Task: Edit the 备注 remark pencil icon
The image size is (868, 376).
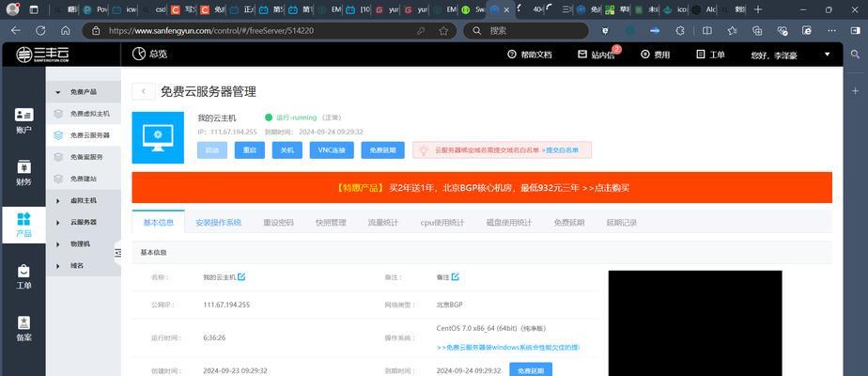Action: (455, 277)
